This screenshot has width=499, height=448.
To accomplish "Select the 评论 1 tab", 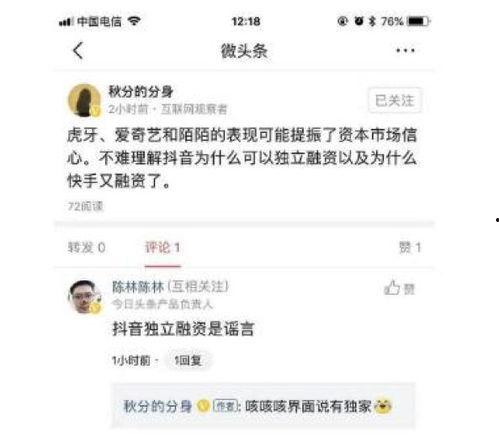I will (163, 248).
